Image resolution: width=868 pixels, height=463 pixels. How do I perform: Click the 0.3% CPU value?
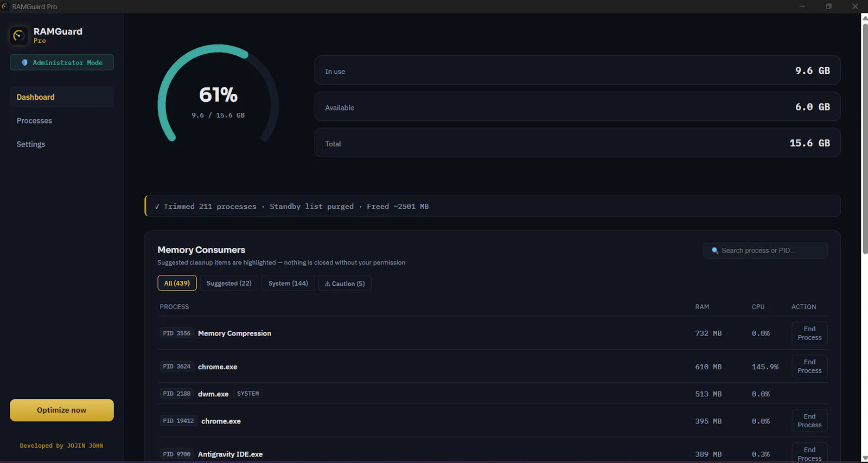761,454
